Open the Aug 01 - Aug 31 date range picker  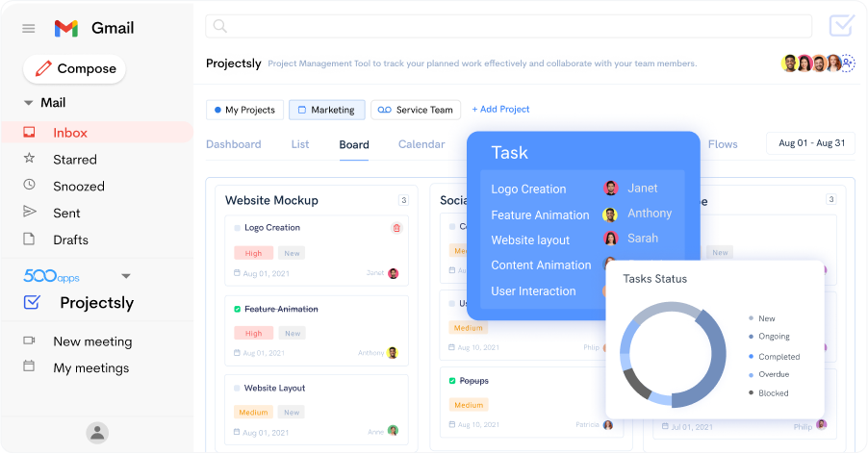click(x=810, y=143)
